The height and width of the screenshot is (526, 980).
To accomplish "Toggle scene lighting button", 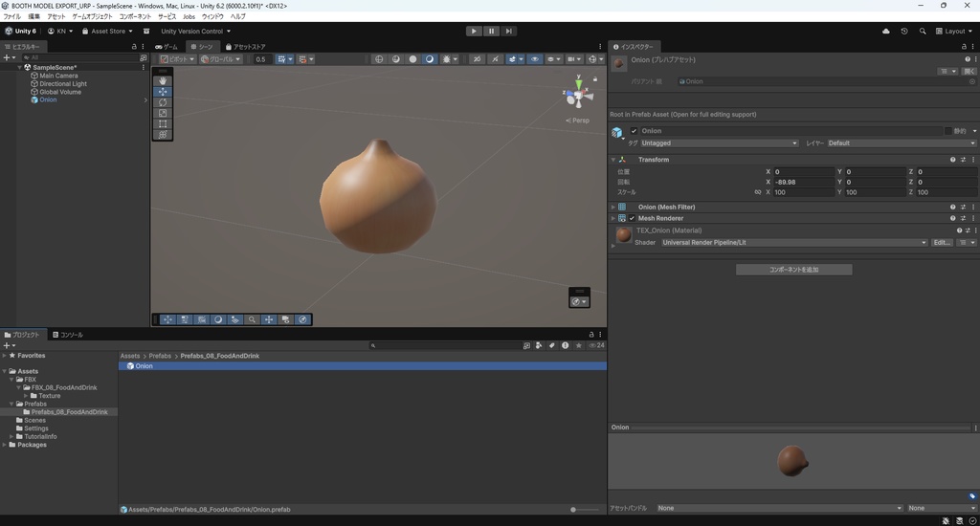I will click(495, 59).
